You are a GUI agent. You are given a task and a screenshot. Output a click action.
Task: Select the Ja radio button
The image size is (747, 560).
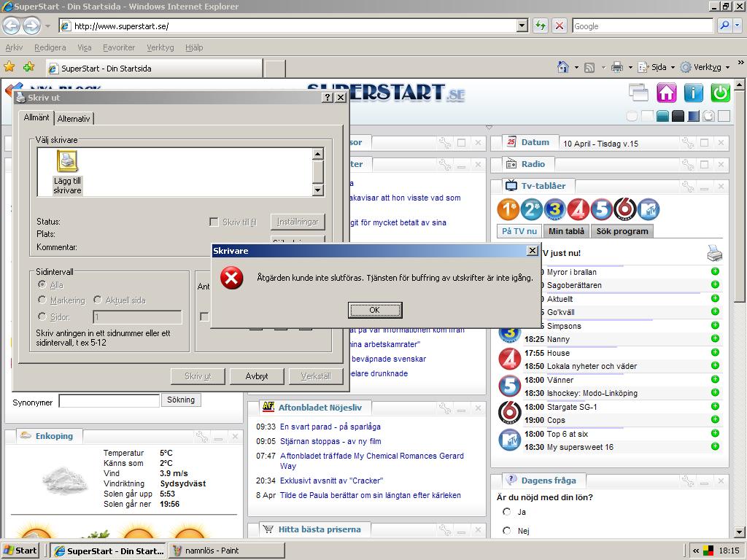pos(506,512)
